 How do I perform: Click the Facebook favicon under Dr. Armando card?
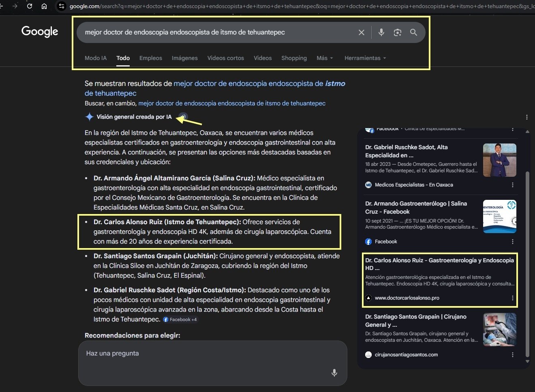368,242
